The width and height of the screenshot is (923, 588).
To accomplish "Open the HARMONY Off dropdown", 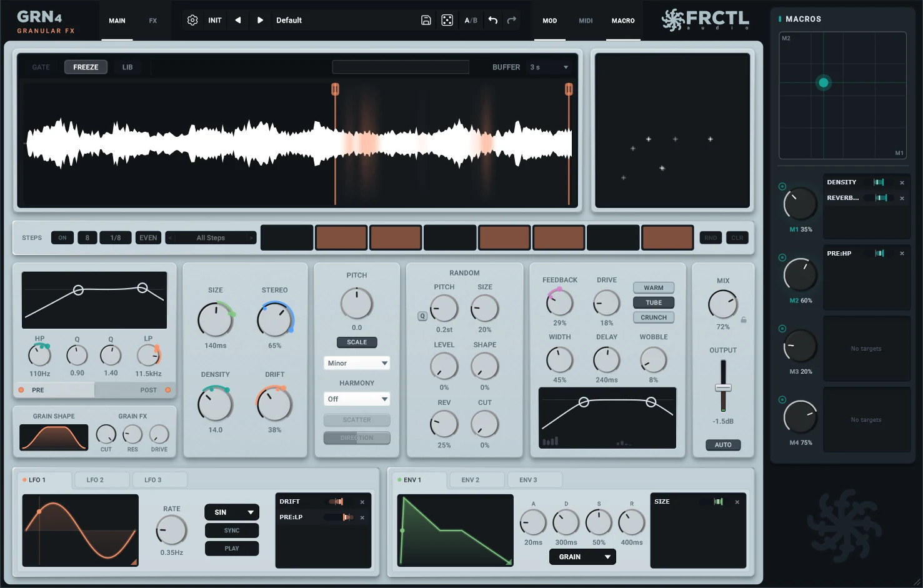I will click(357, 399).
